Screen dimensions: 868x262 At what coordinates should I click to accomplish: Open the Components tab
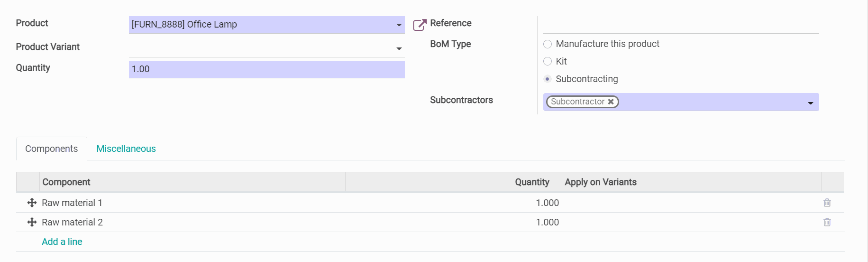click(51, 149)
